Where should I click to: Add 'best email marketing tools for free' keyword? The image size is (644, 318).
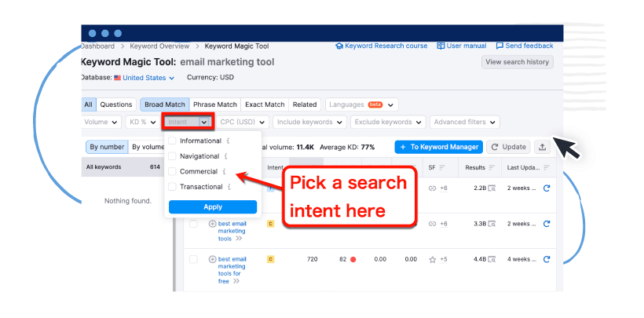click(212, 259)
